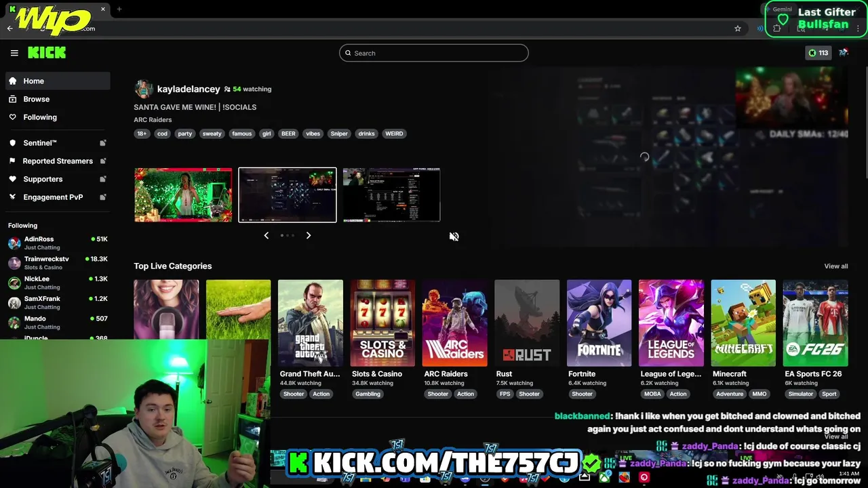
Task: Click the blue cast/audio icon in address bar
Action: [760, 28]
